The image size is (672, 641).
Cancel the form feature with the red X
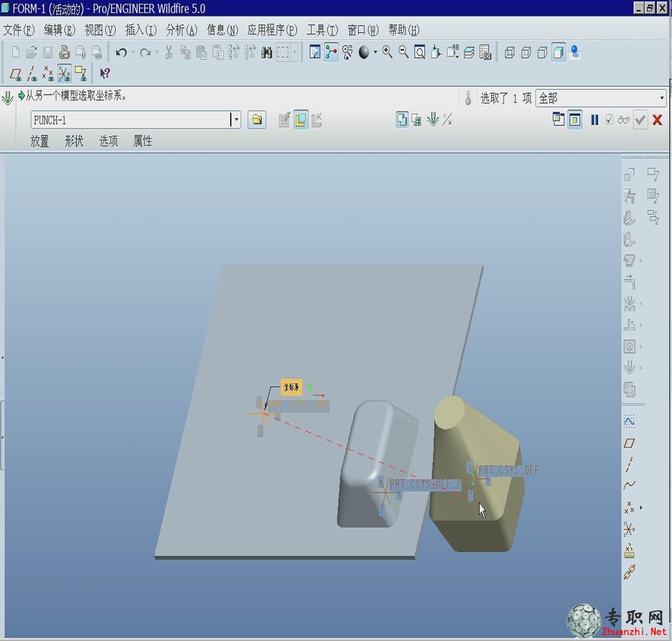pos(657,120)
